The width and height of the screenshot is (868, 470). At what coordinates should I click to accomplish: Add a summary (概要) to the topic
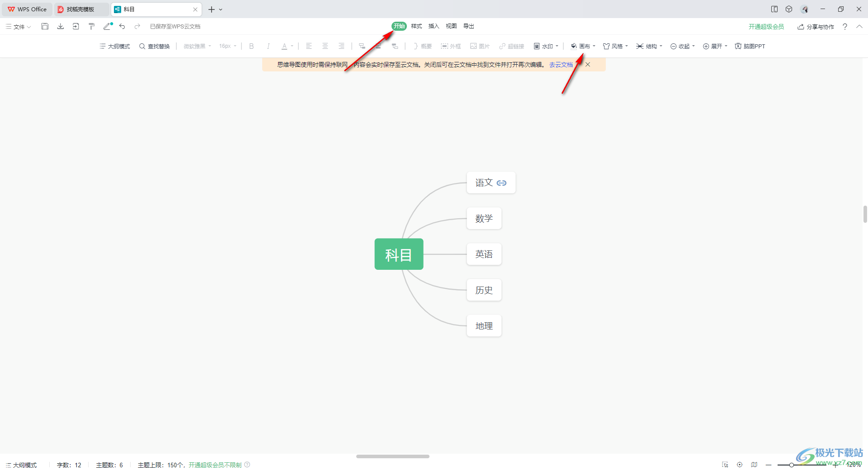click(x=422, y=46)
